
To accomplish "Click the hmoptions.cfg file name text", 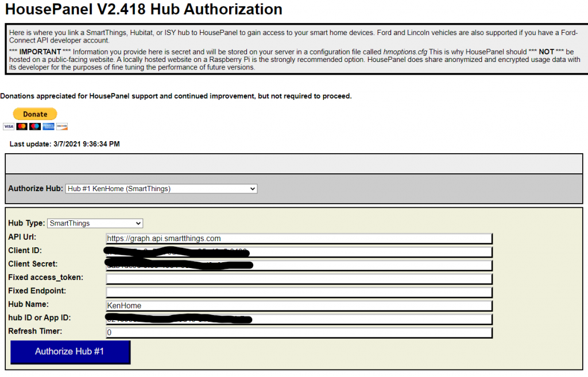I will pyautogui.click(x=405, y=52).
